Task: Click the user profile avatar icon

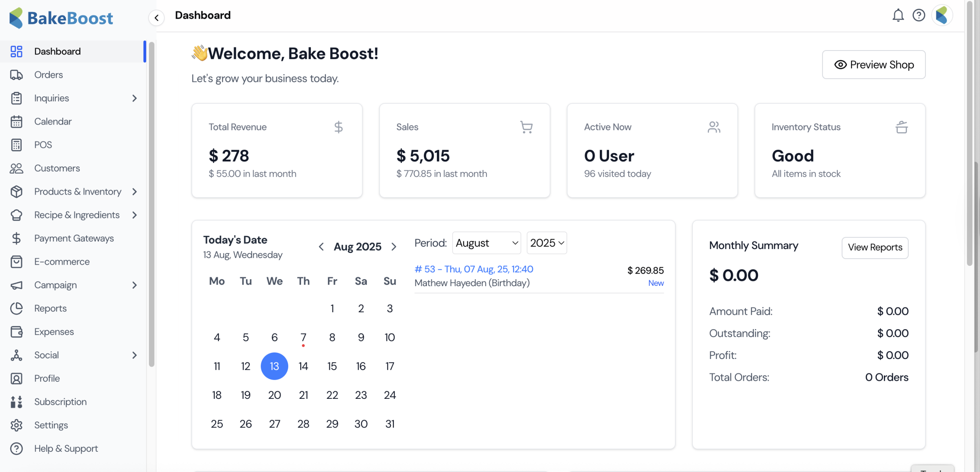Action: tap(941, 15)
